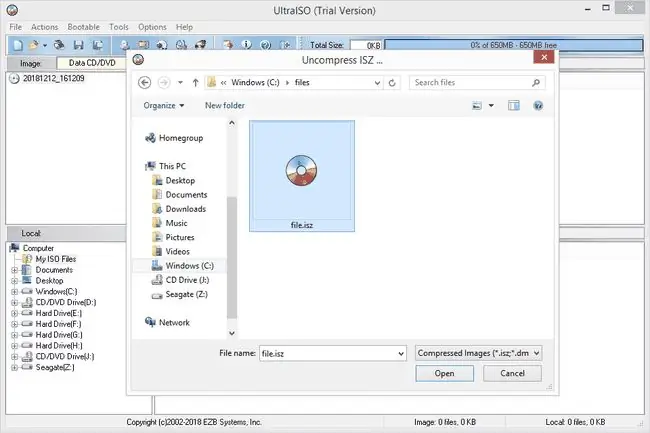Open the dropdown arrow next to the Open icon

click(x=45, y=45)
